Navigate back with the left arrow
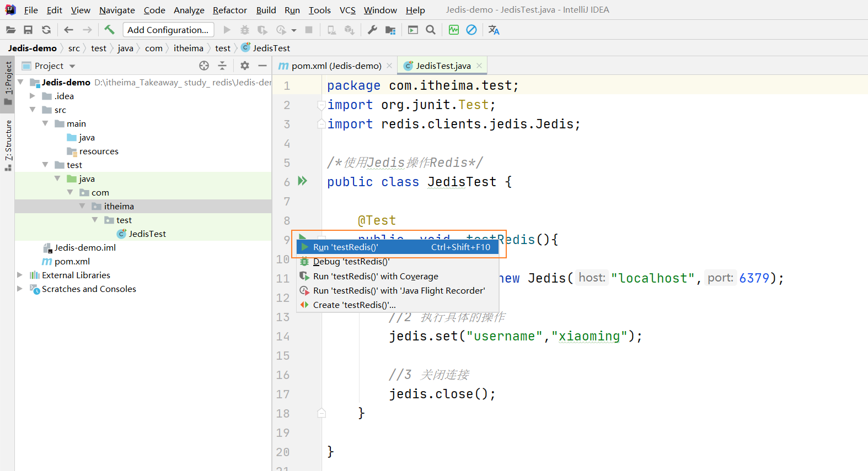Viewport: 868px width, 471px height. tap(68, 30)
